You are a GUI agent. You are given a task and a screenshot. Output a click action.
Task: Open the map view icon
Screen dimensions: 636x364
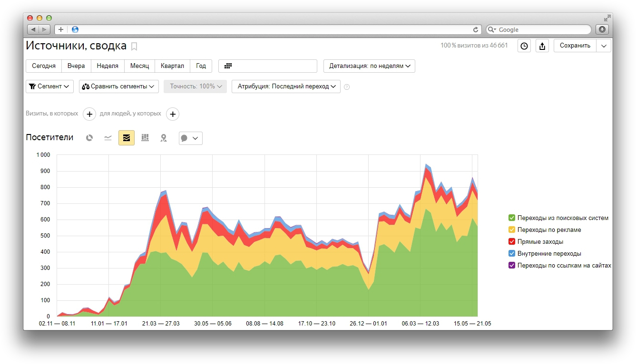(x=164, y=138)
